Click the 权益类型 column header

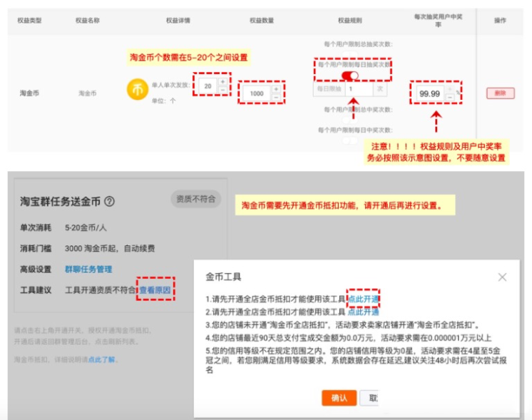(29, 21)
